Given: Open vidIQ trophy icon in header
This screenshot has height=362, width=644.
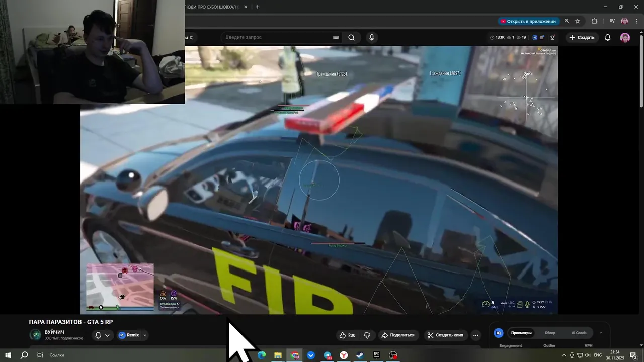Looking at the screenshot, I should [552, 37].
